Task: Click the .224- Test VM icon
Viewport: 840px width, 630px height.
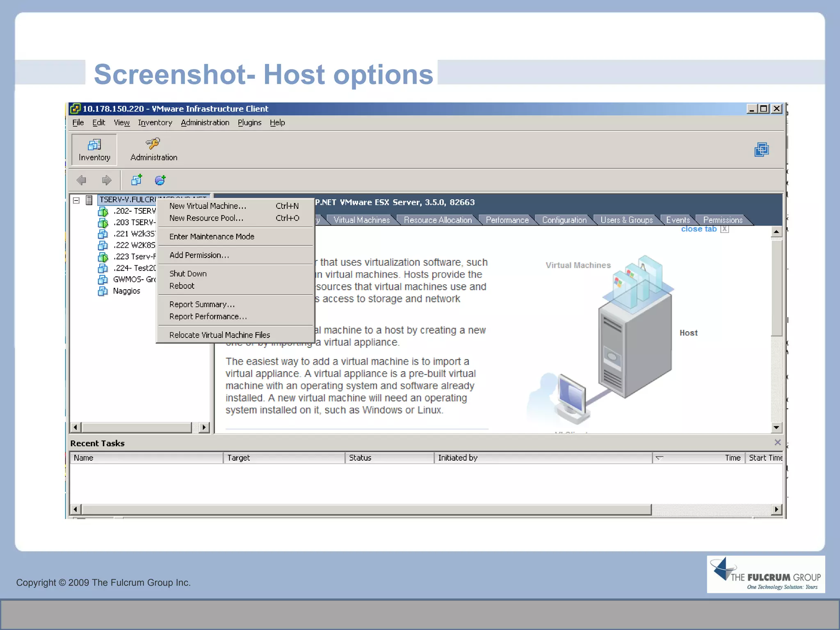Action: click(103, 268)
